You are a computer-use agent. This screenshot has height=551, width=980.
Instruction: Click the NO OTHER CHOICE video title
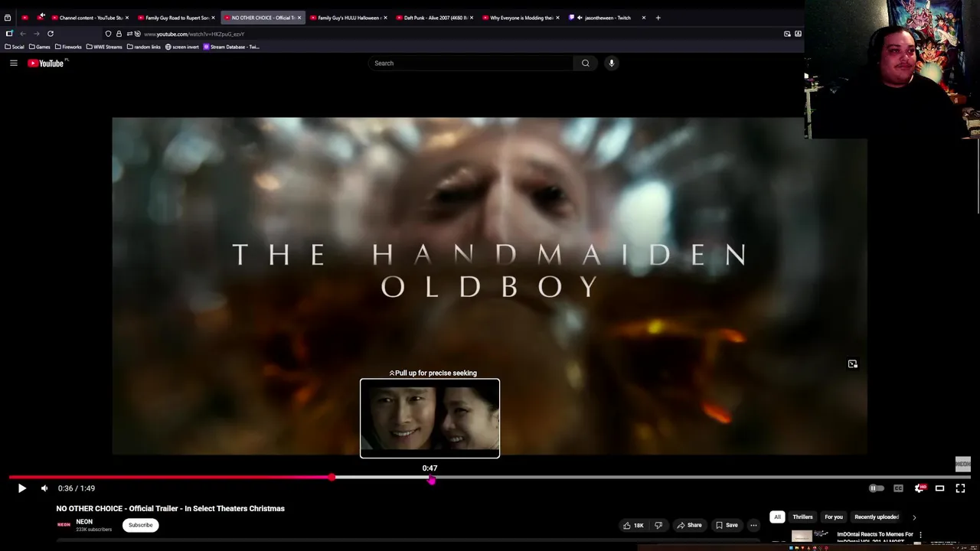[x=170, y=508]
